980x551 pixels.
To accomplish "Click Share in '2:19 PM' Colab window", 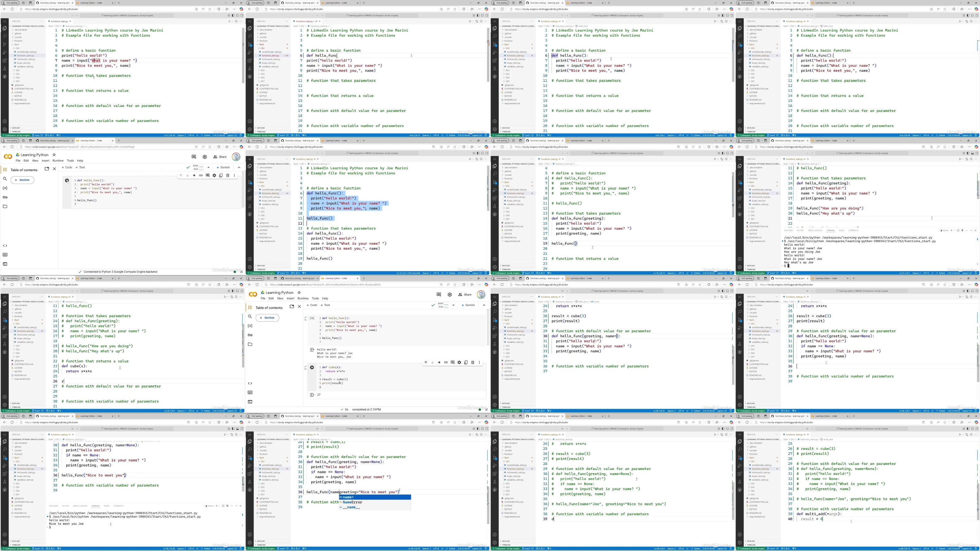I will tap(465, 294).
